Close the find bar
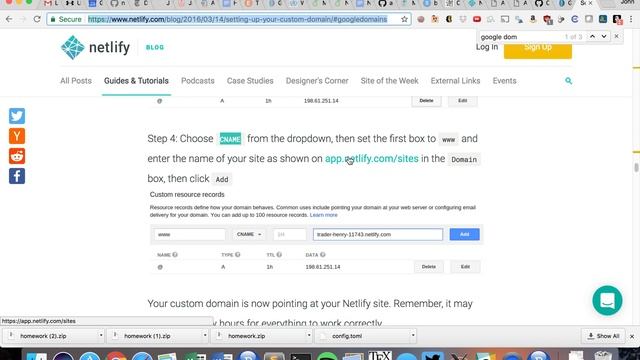The width and height of the screenshot is (640, 360). click(616, 37)
